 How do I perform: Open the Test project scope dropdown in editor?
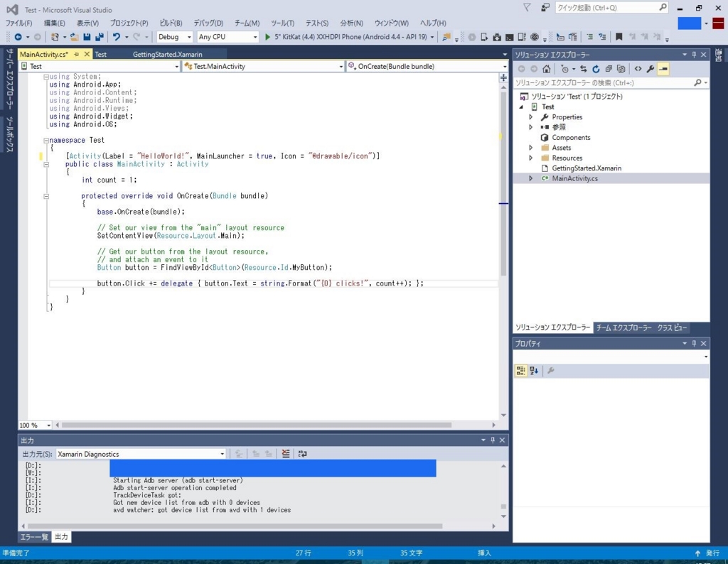pyautogui.click(x=100, y=66)
